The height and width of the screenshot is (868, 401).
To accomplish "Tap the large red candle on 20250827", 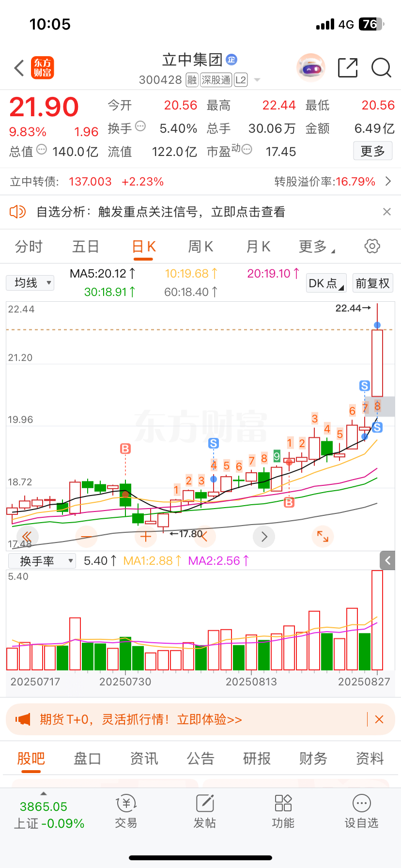I will coord(377,363).
